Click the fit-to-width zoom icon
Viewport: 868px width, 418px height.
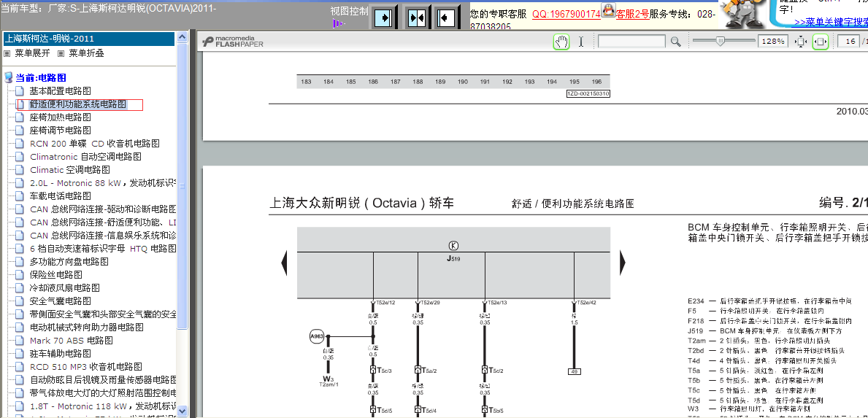[x=821, y=42]
